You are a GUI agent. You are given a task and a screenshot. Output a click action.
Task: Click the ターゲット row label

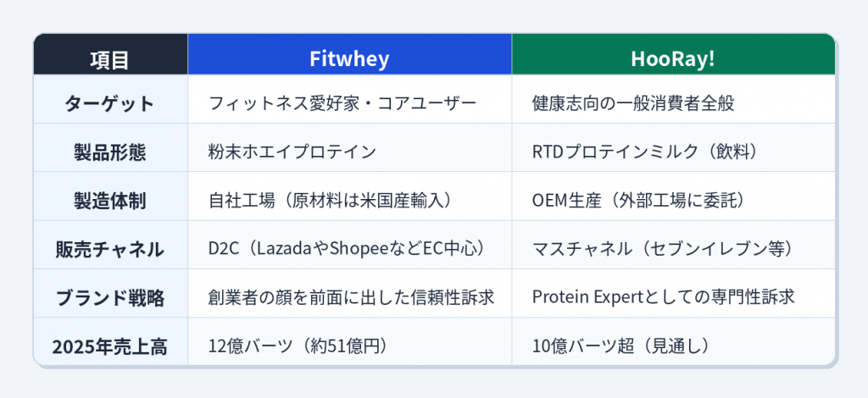[x=110, y=104]
